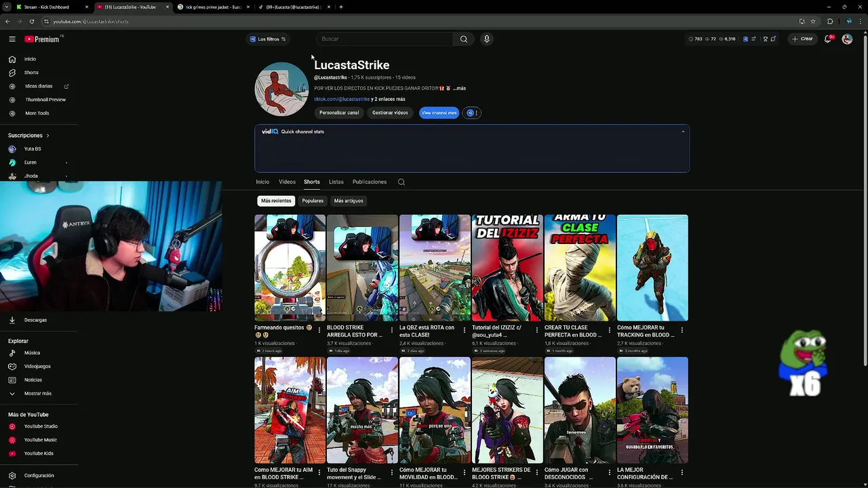Switch to the Listas channel tab

[336, 182]
